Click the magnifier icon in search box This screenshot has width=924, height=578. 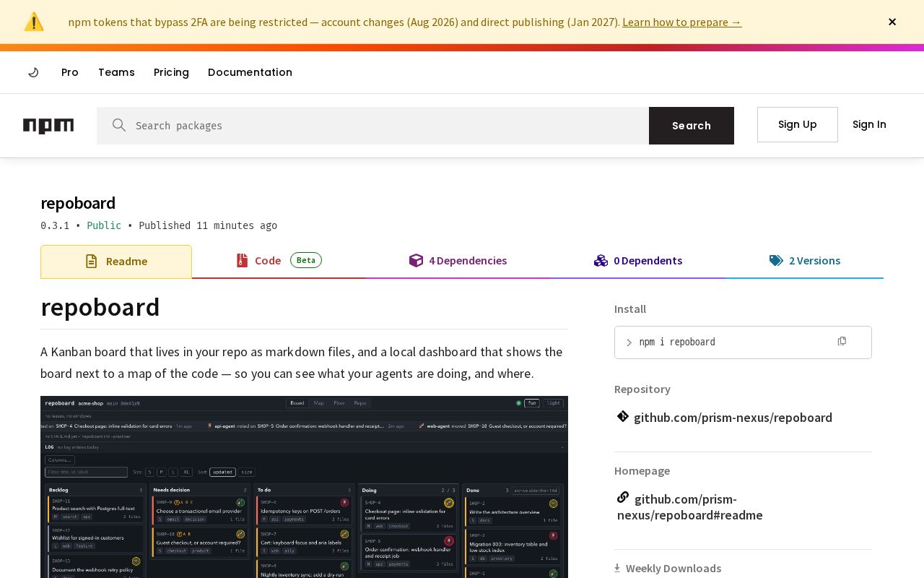[x=119, y=125]
